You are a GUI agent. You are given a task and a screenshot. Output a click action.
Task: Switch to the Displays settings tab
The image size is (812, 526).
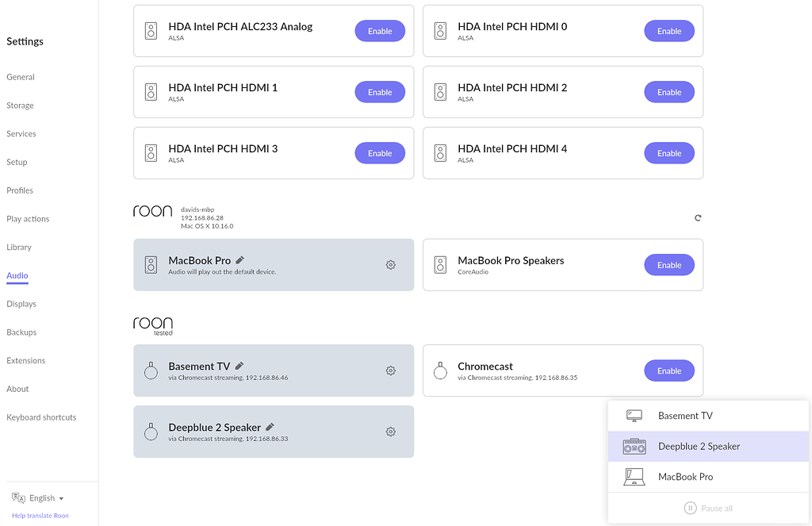point(21,303)
